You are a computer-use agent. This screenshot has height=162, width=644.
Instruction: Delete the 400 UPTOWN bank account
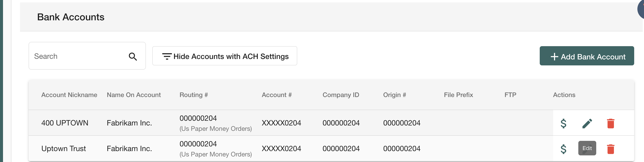click(611, 124)
